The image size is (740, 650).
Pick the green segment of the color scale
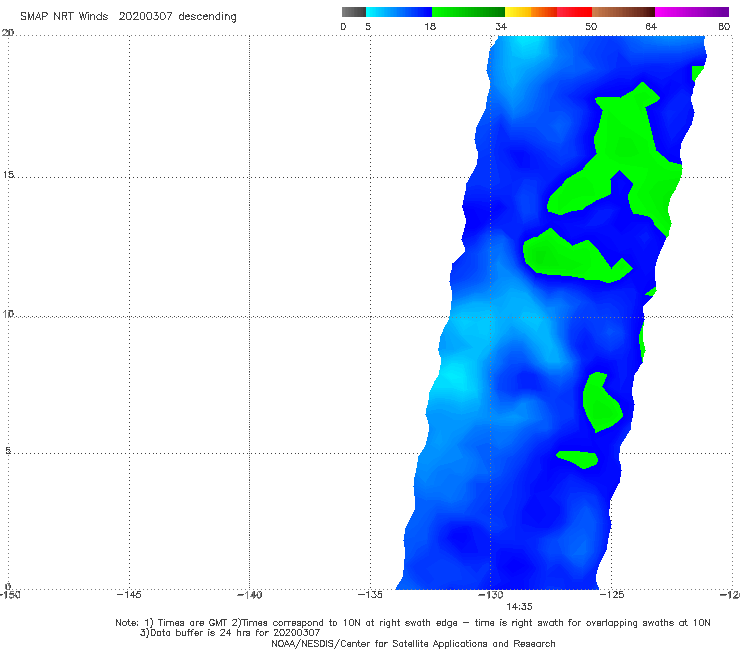point(468,12)
